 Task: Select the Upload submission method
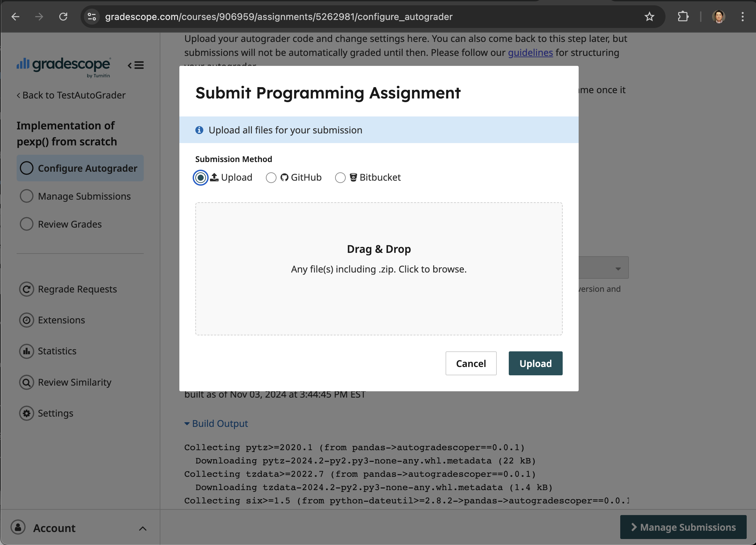[200, 177]
